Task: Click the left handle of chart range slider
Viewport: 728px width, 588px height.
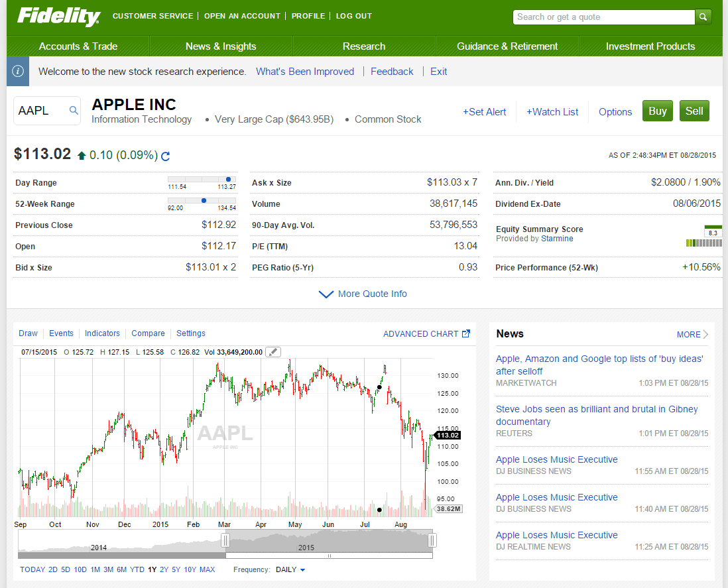Action: [x=225, y=540]
